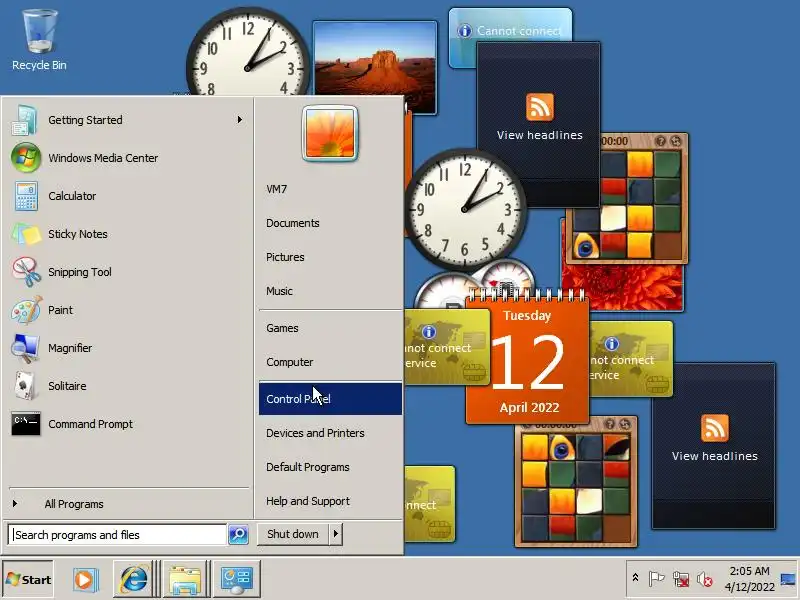
Task: Click solve icon on upper picture puzzle
Action: pos(676,141)
